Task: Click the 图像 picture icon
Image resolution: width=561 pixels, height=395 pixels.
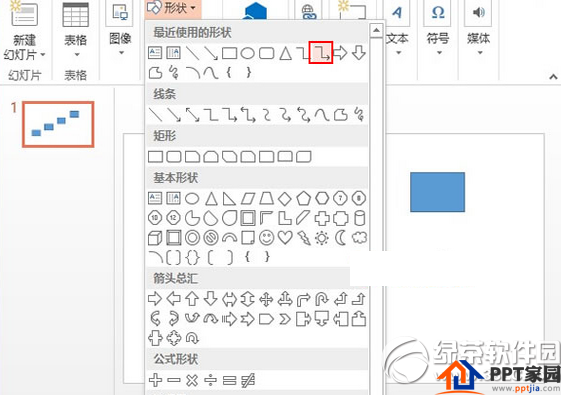Action: pos(120,13)
